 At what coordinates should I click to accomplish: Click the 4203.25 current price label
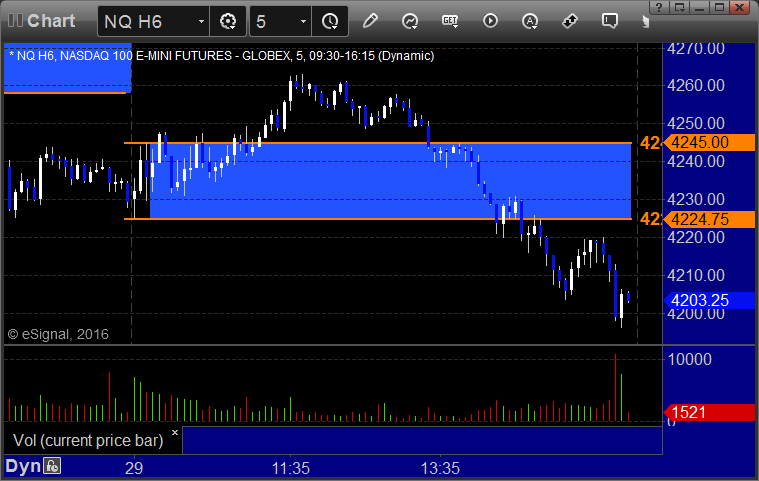click(709, 300)
